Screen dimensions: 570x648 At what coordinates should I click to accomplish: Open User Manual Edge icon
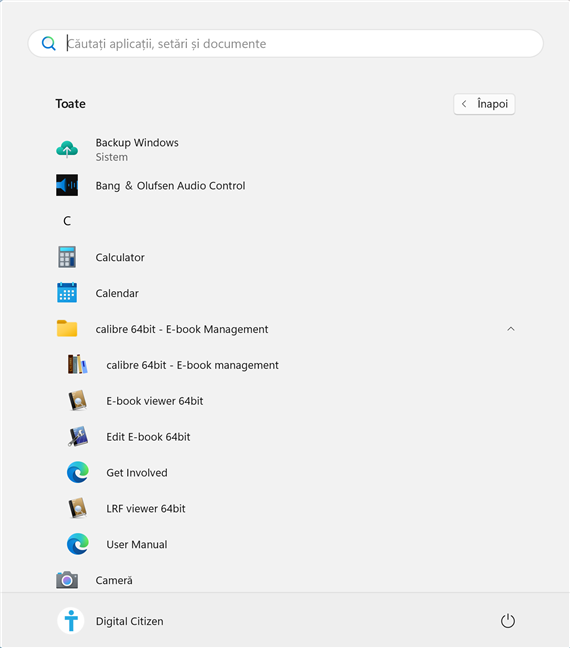(78, 544)
